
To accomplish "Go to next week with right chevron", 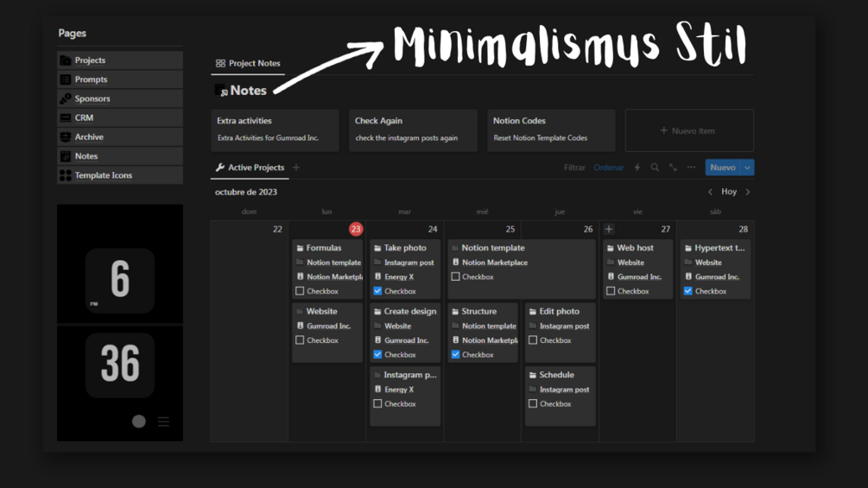I will 748,192.
